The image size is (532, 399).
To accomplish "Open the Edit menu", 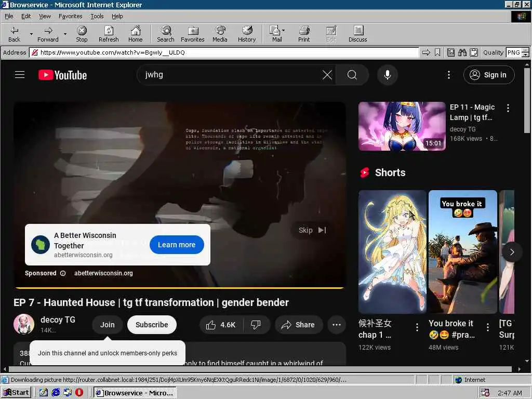I will [26, 16].
